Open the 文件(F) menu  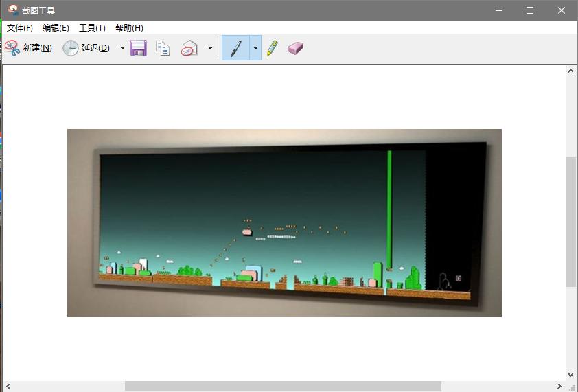point(19,28)
